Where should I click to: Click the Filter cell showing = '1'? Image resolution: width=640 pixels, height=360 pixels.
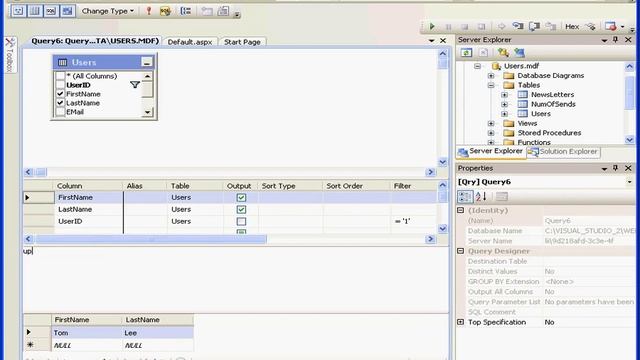pyautogui.click(x=413, y=221)
